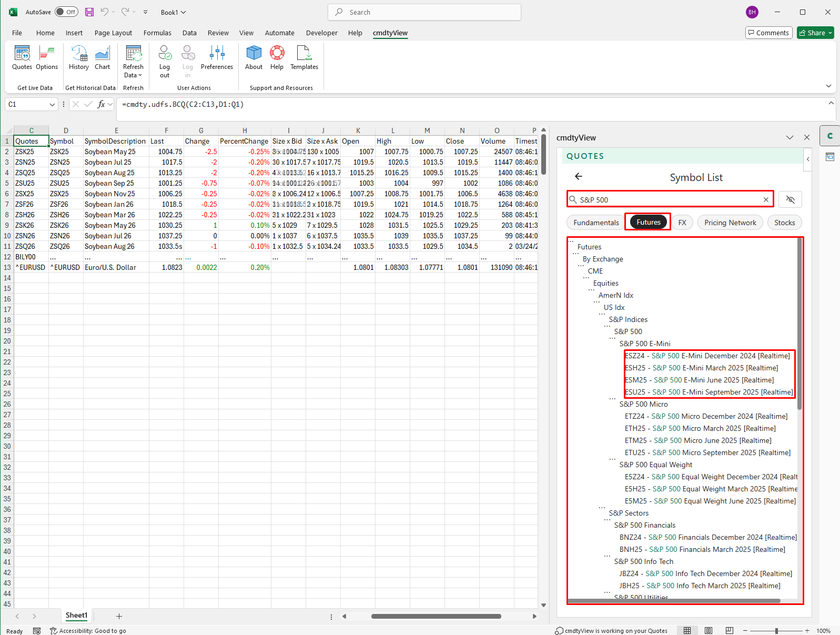Open the cmdtyView pane options dropdown
The image size is (840, 635).
tap(790, 137)
